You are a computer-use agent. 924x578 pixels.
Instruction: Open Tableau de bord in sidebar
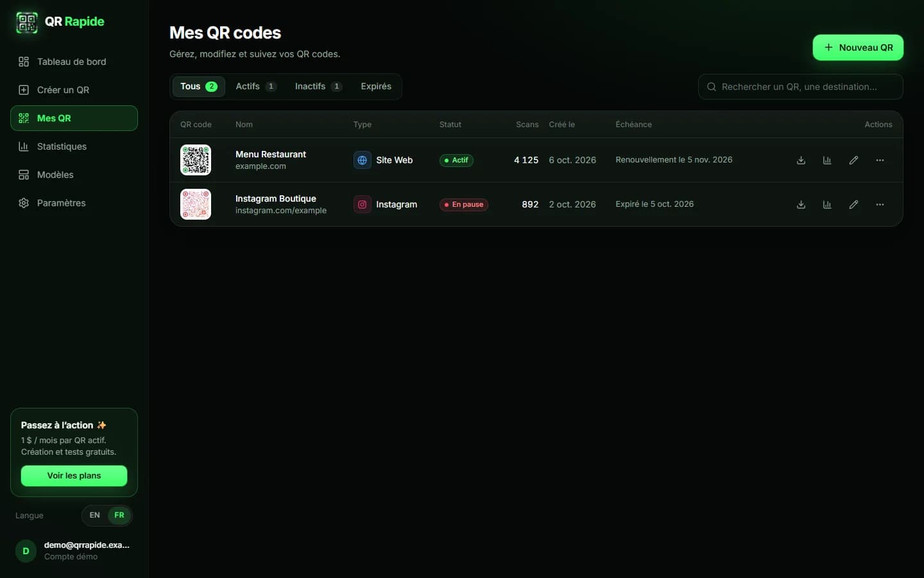74,62
